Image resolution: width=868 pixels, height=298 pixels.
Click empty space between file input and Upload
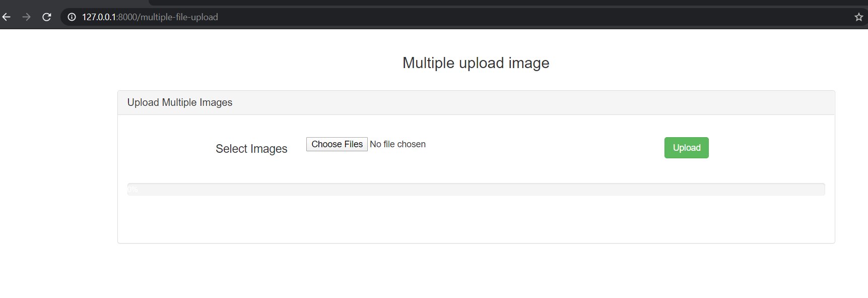[x=544, y=147]
